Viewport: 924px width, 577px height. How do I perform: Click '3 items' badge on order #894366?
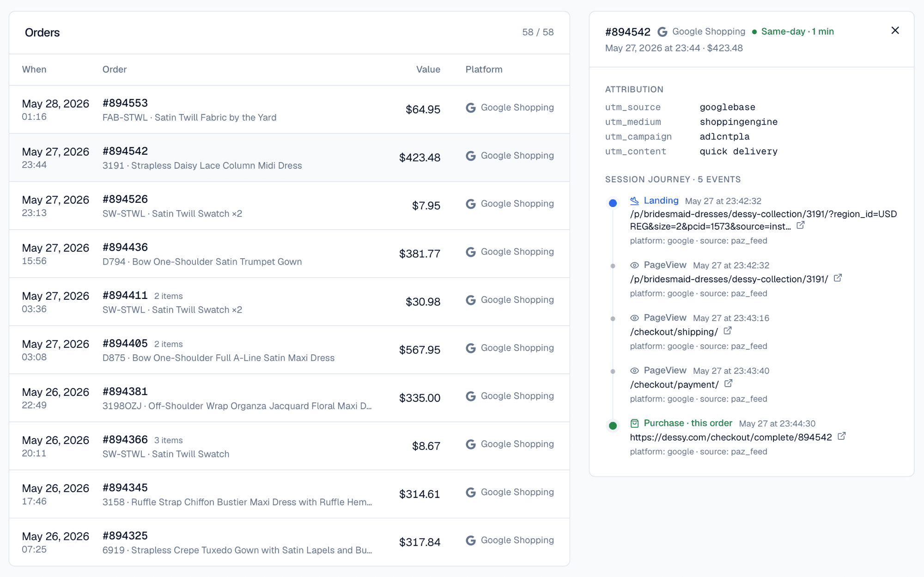click(168, 440)
